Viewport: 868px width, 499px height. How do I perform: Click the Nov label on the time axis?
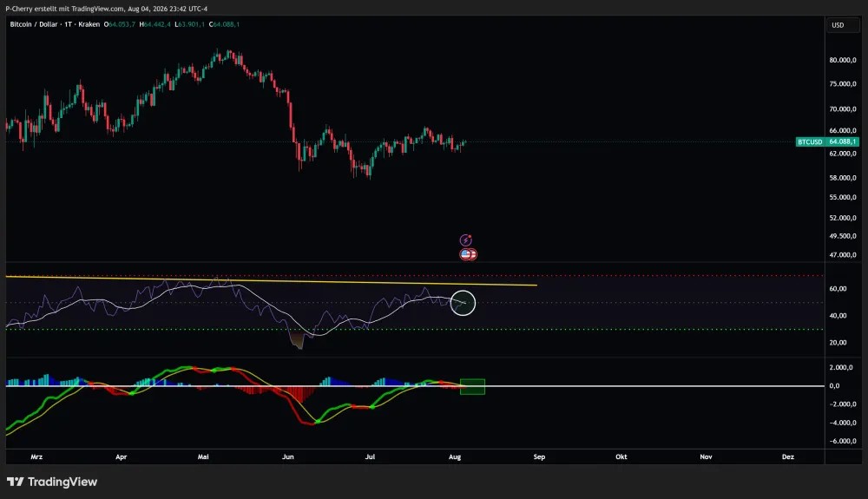706,457
